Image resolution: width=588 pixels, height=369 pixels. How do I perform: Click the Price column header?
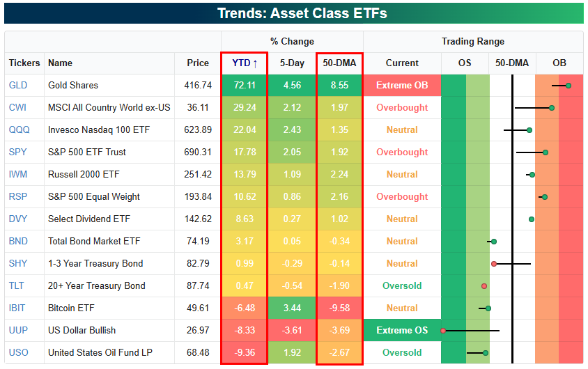198,63
